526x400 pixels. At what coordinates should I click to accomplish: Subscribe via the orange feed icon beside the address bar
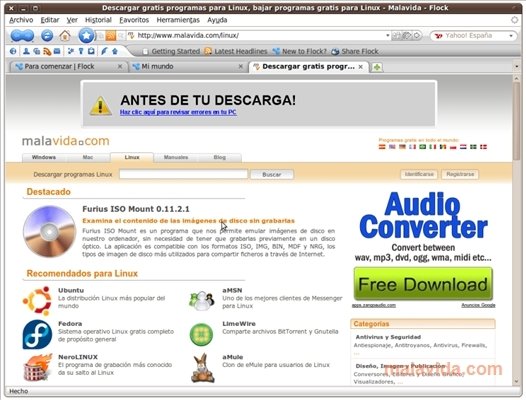pos(111,35)
